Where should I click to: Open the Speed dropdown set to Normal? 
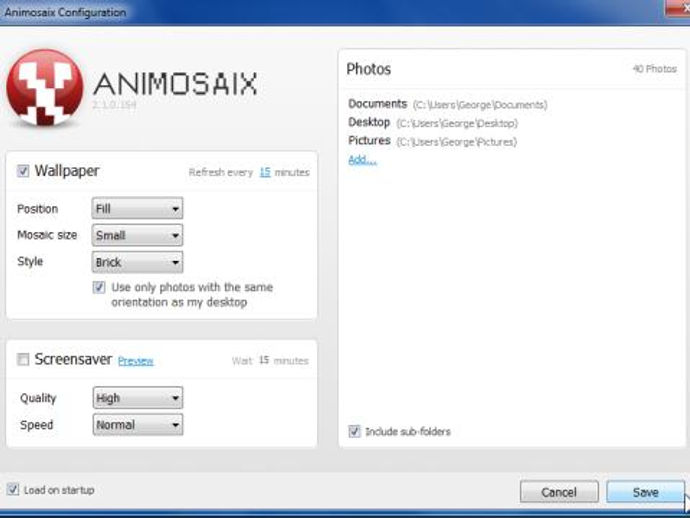pos(138,425)
